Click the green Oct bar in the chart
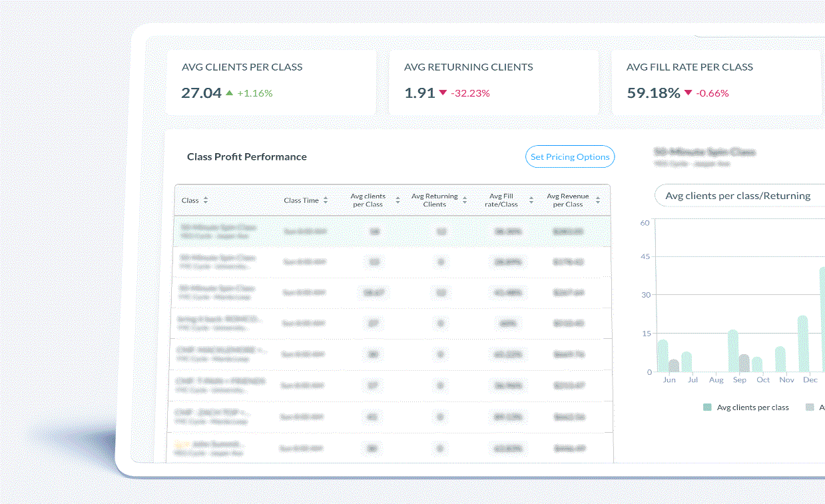 [756, 365]
